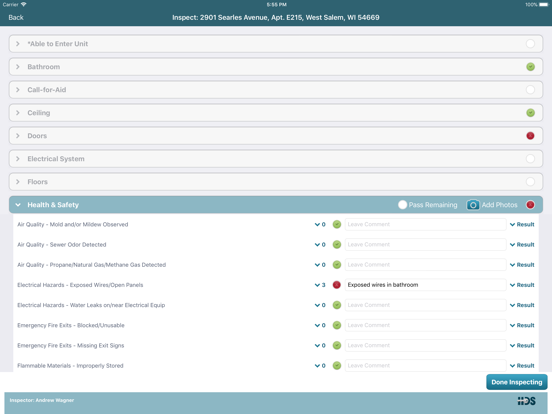The width and height of the screenshot is (552, 414).
Task: Click comment field with 'Exposed wires in bathroom'
Action: pyautogui.click(x=425, y=285)
